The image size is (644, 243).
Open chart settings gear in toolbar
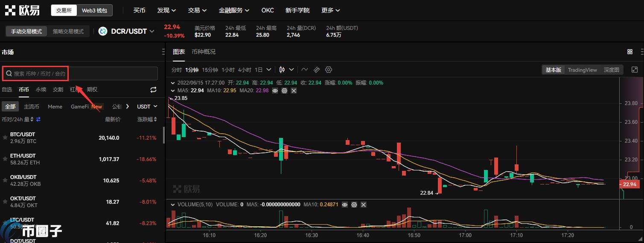pyautogui.click(x=329, y=70)
